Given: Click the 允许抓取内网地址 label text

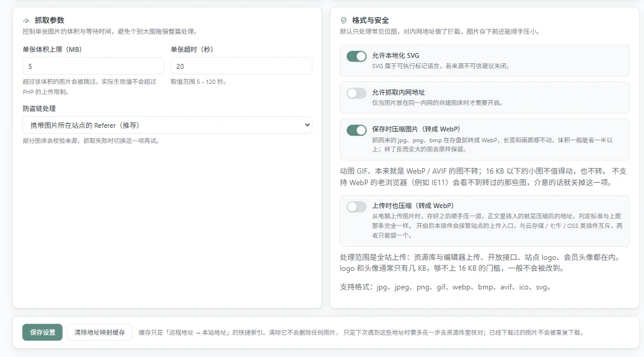Looking at the screenshot, I should click(399, 92).
